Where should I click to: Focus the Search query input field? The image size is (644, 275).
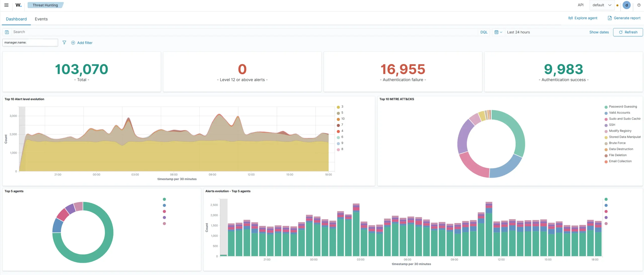(244, 32)
